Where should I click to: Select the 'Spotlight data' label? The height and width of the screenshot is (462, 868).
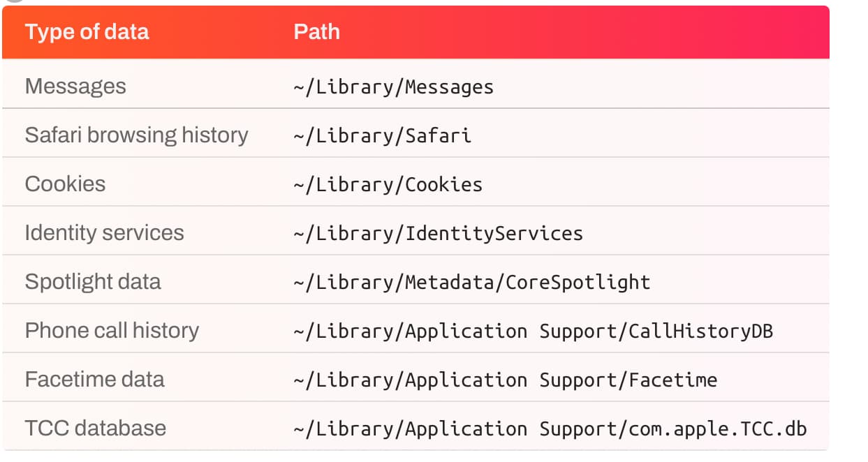[x=93, y=282]
